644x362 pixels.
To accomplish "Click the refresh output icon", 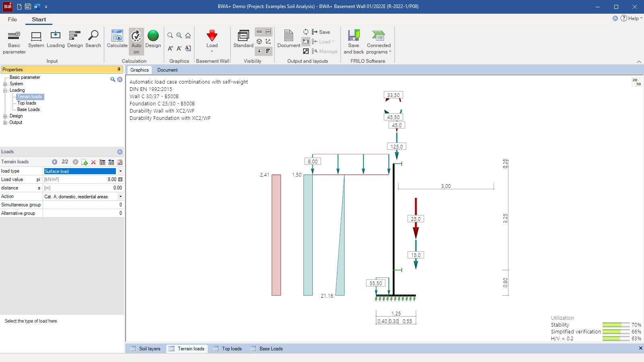I will 306,32.
